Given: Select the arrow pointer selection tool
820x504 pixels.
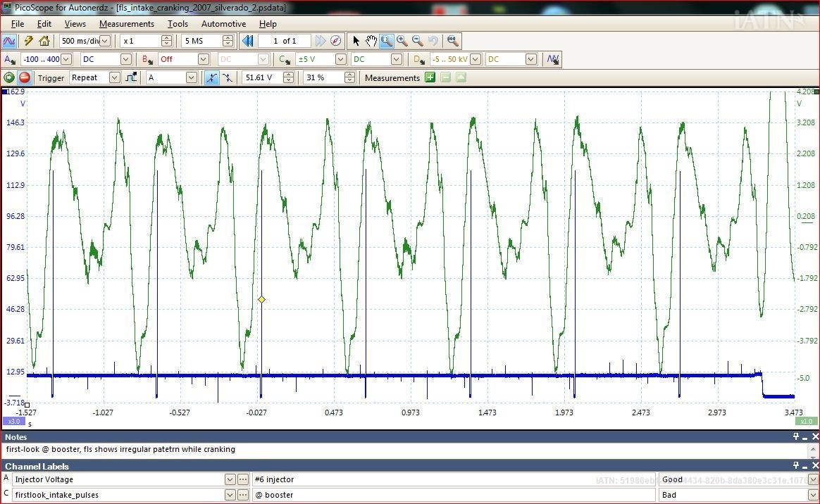Looking at the screenshot, I should tap(356, 41).
